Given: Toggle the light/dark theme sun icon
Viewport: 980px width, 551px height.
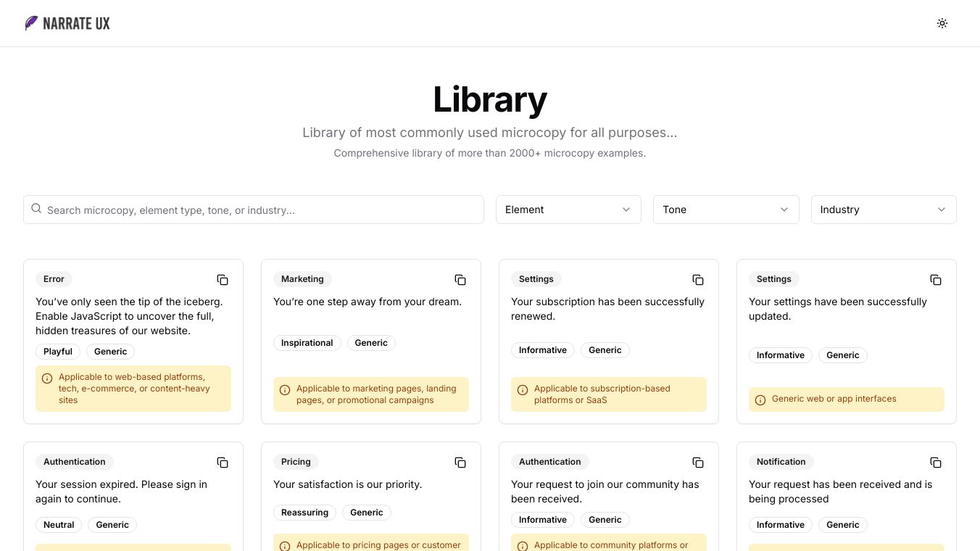Looking at the screenshot, I should 942,23.
